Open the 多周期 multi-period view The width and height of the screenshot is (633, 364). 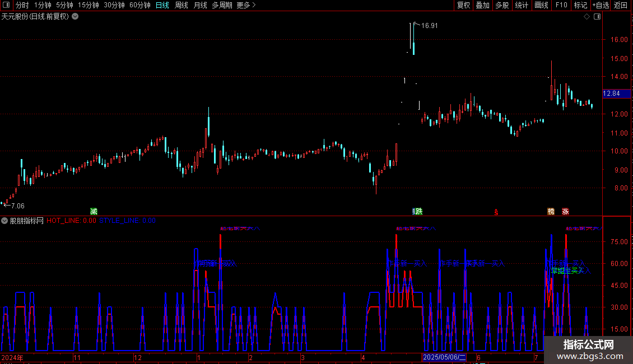(x=222, y=5)
